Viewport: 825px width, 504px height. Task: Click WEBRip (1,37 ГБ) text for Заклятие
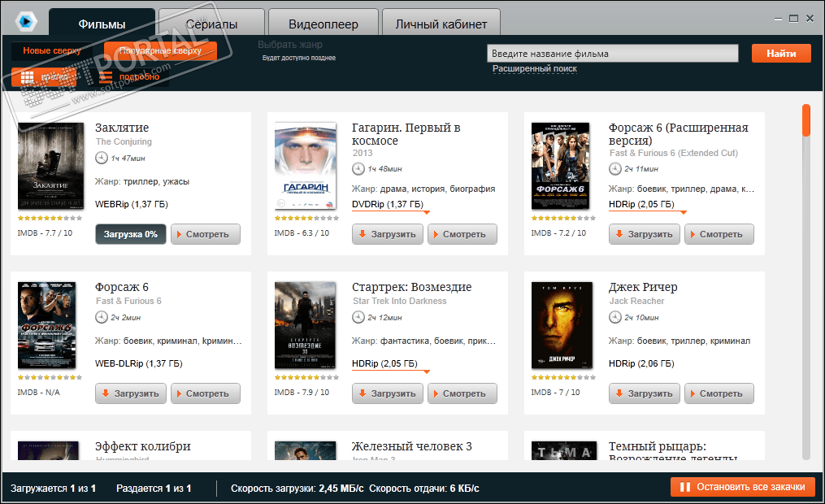[x=132, y=204]
